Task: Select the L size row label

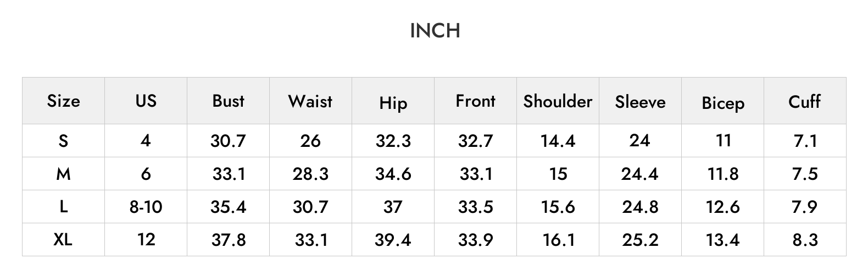Action: click(63, 207)
